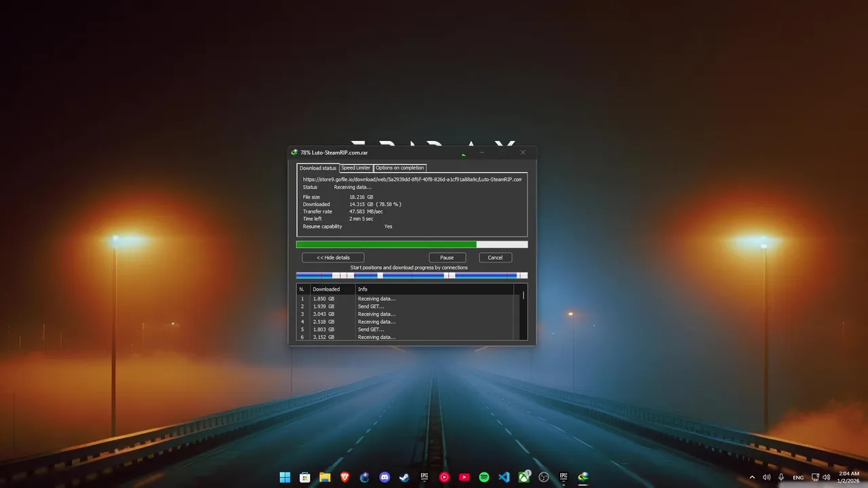Open Brave browser from the taskbar
The height and width of the screenshot is (488, 868).
(344, 477)
